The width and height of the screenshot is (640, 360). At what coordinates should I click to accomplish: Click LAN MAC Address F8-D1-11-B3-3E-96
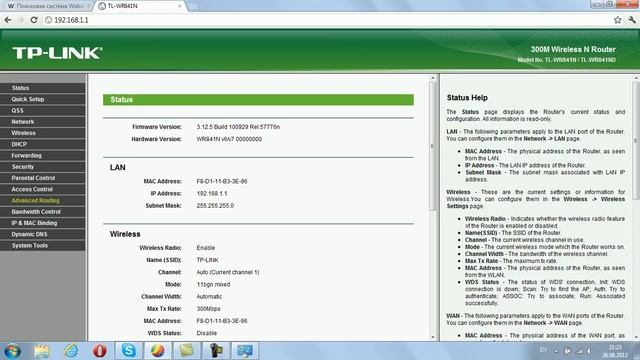point(222,181)
